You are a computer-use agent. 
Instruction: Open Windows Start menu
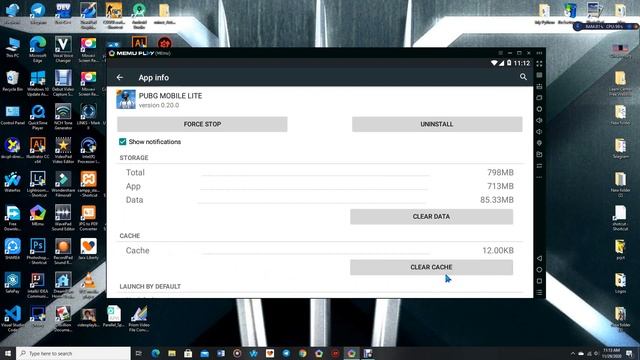point(8,353)
